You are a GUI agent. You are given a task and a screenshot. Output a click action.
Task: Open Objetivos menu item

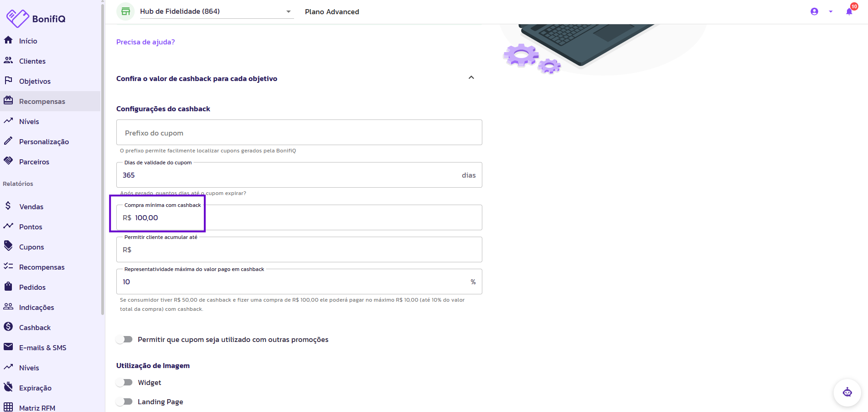50,81
